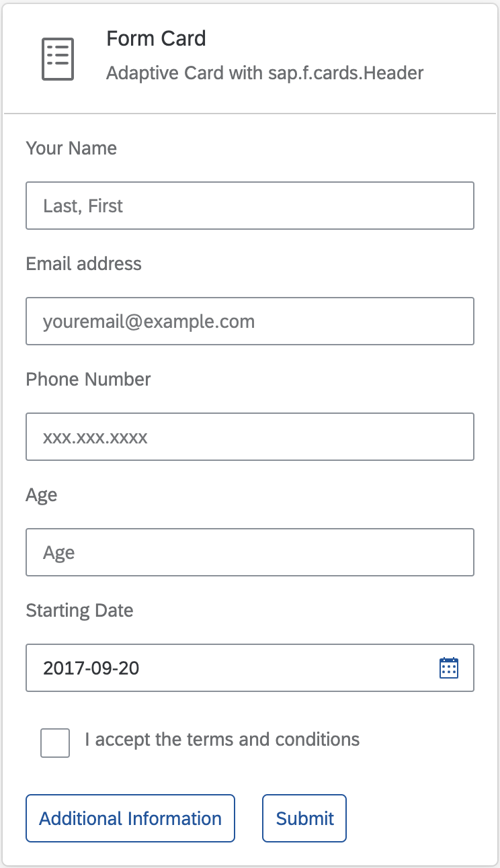This screenshot has width=500, height=868.
Task: Click the 'Starting Date' label
Action: click(80, 611)
